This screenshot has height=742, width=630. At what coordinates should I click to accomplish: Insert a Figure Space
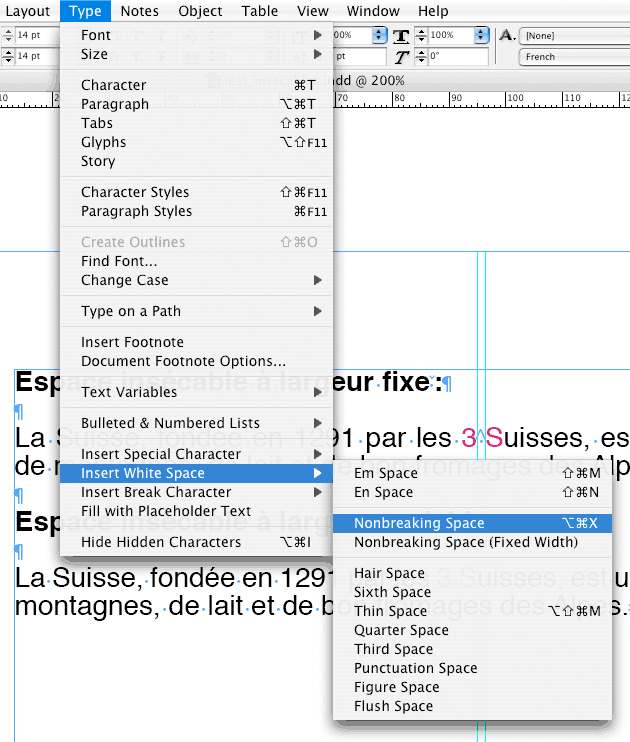tap(472, 687)
